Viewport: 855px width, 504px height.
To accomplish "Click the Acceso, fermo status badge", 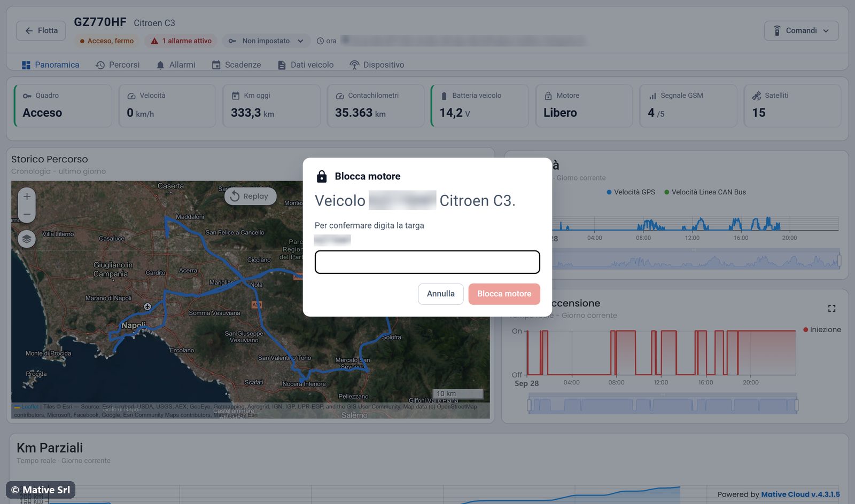I will click(x=106, y=41).
